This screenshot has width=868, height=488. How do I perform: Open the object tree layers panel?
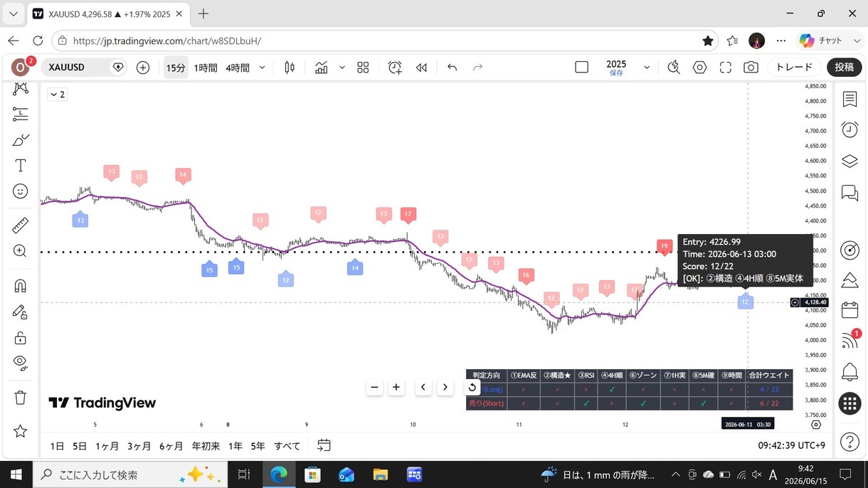click(x=850, y=161)
